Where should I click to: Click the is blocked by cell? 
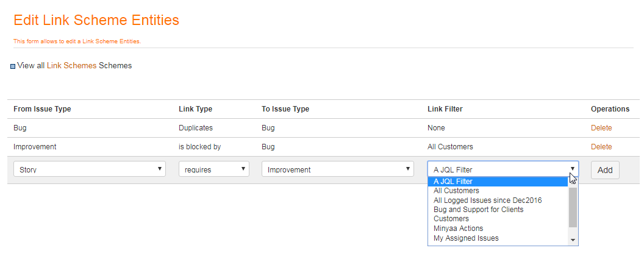tap(199, 147)
